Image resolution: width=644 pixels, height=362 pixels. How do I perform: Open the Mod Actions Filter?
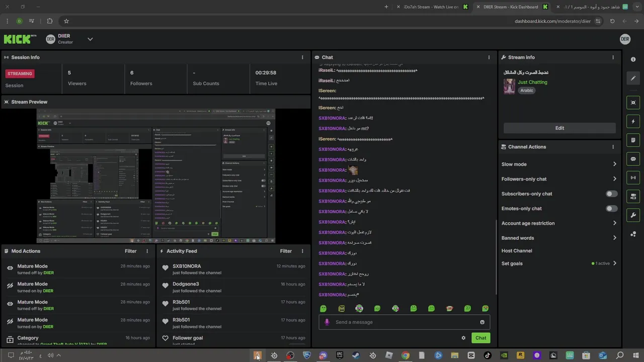(x=131, y=251)
